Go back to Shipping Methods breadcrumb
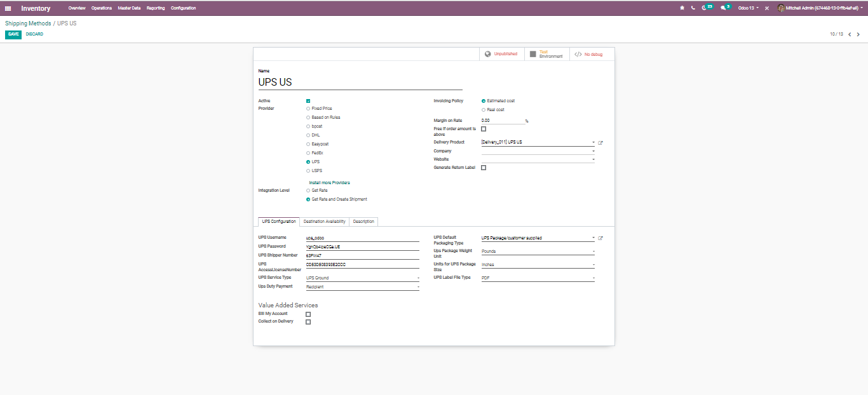 (x=28, y=23)
